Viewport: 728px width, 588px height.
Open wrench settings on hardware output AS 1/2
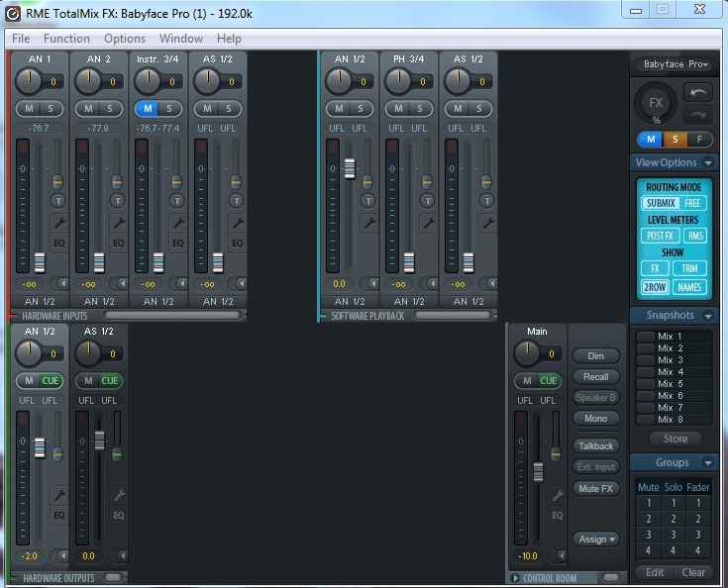click(119, 496)
